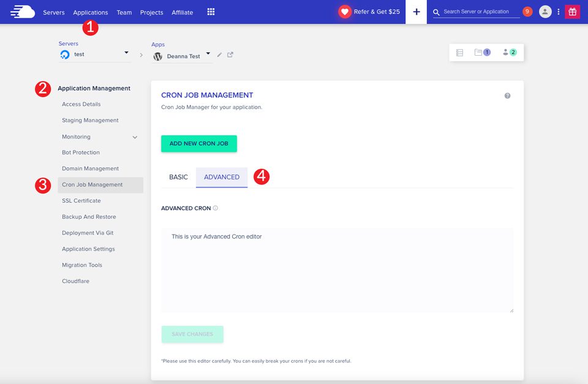Image resolution: width=588 pixels, height=384 pixels.
Task: Click the user profile avatar icon
Action: (x=545, y=11)
